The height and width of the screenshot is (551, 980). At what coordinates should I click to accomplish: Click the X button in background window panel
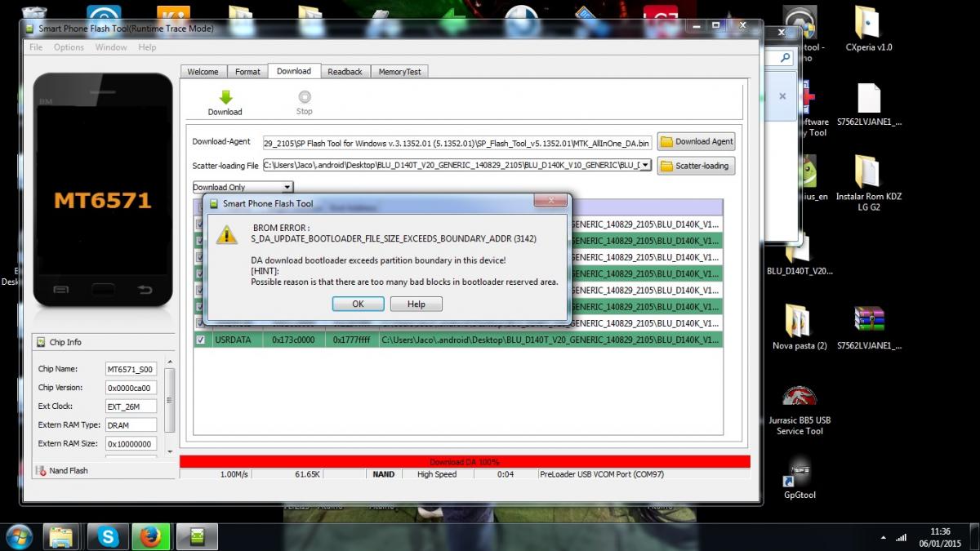(782, 96)
